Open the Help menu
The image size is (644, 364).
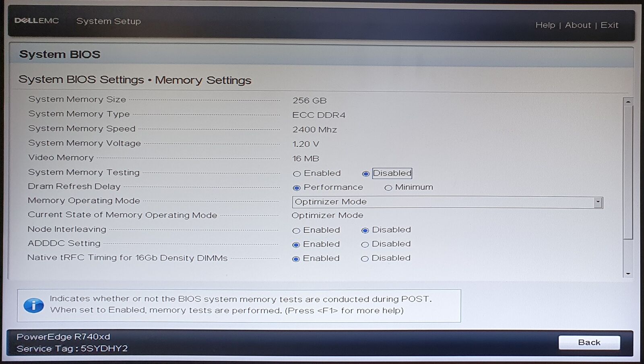point(545,25)
